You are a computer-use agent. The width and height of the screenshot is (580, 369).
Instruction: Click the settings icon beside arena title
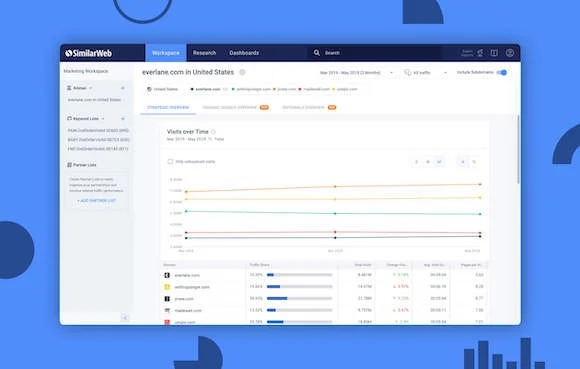242,72
